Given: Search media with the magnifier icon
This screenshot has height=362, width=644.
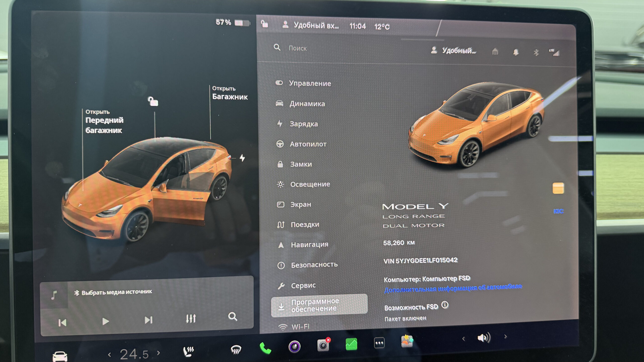Looking at the screenshot, I should (233, 316).
